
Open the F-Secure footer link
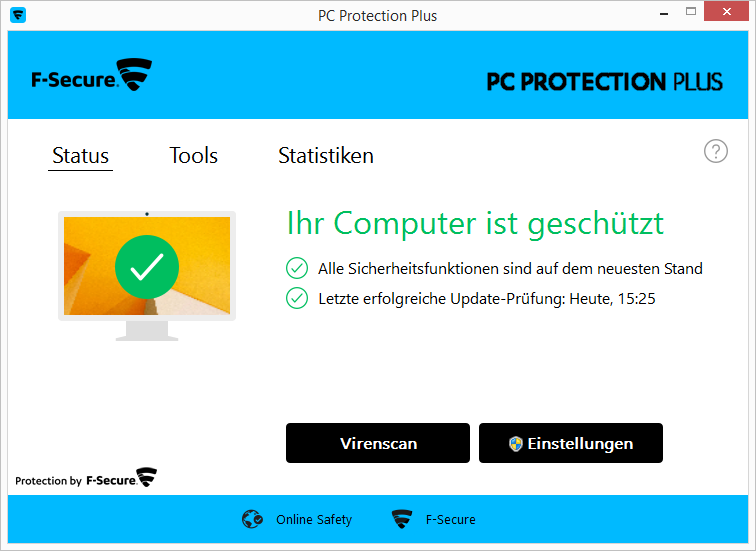(x=450, y=520)
